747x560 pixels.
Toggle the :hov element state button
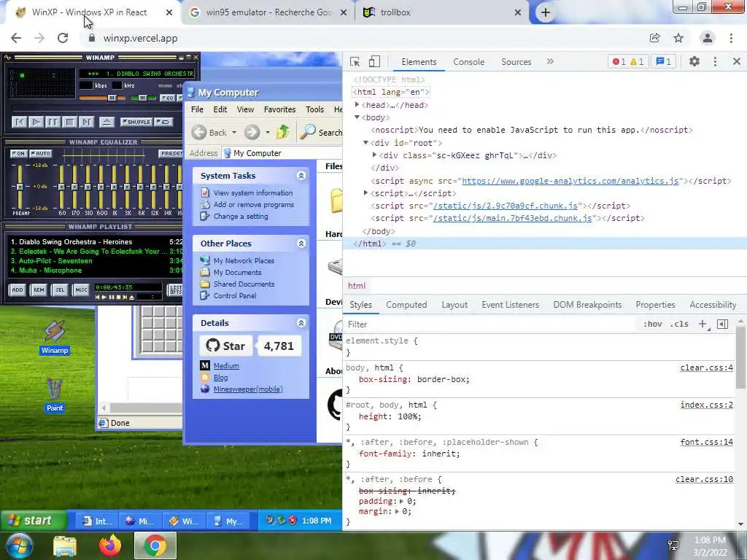(652, 324)
